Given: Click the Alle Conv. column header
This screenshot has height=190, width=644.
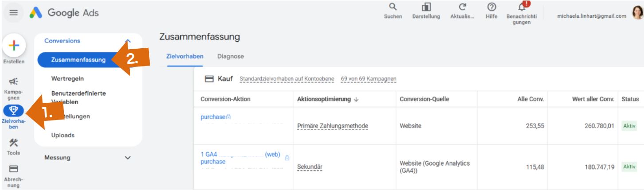Looking at the screenshot, I should tap(531, 99).
